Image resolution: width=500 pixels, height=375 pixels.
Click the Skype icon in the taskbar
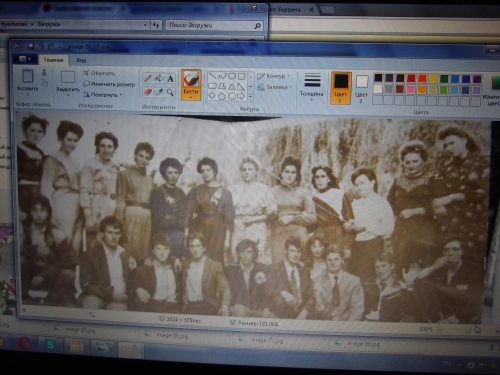pyautogui.click(x=50, y=345)
